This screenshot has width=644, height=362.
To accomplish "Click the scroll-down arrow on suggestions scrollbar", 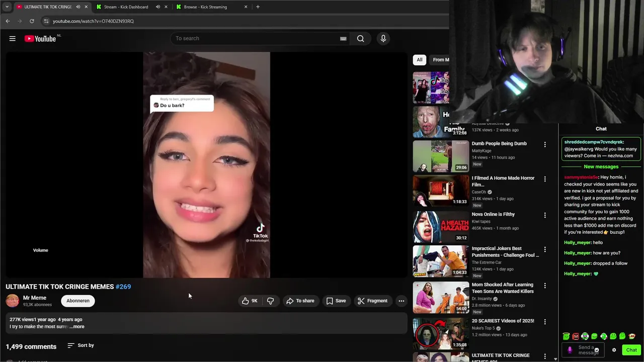I will coord(555,359).
